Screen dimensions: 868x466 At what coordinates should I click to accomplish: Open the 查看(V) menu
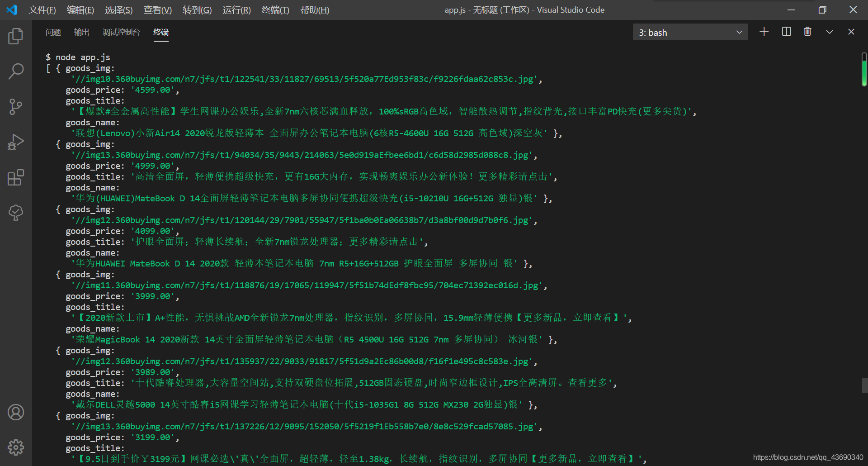click(x=158, y=10)
